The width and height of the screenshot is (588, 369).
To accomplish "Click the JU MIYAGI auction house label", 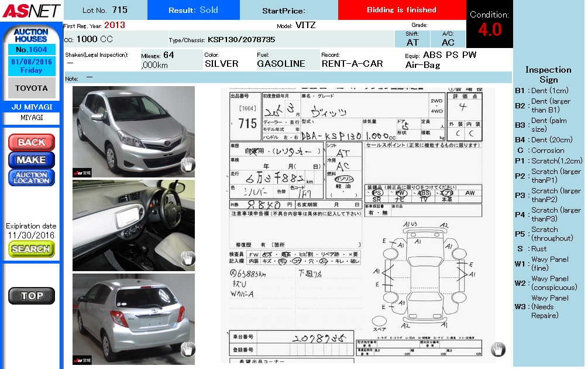I will (x=32, y=107).
